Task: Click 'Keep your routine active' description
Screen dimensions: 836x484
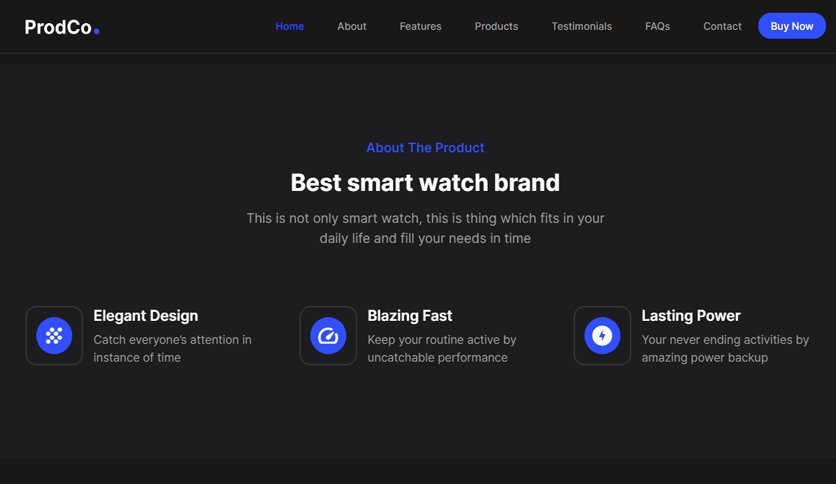Action: click(441, 349)
